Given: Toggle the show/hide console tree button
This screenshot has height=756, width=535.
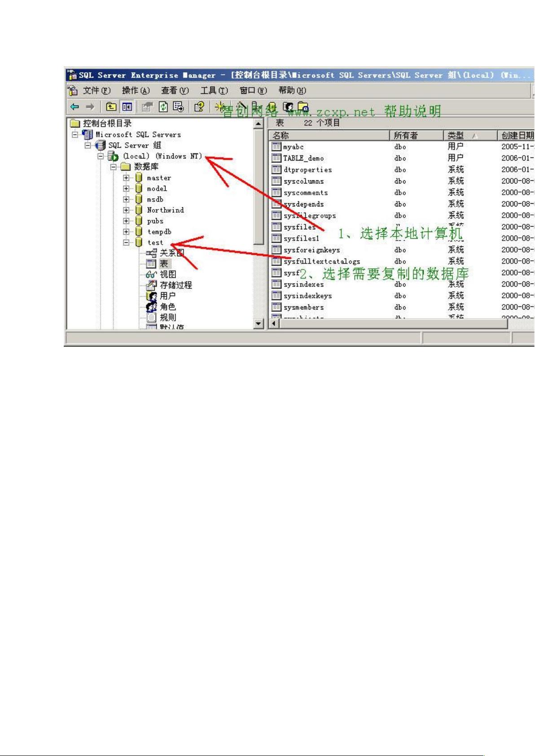Looking at the screenshot, I should [127, 107].
